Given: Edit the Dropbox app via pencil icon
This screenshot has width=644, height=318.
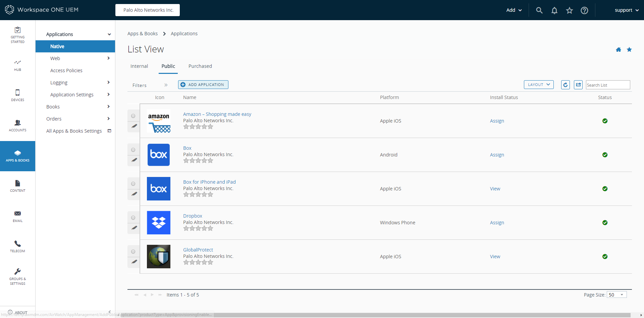Looking at the screenshot, I should [x=134, y=228].
